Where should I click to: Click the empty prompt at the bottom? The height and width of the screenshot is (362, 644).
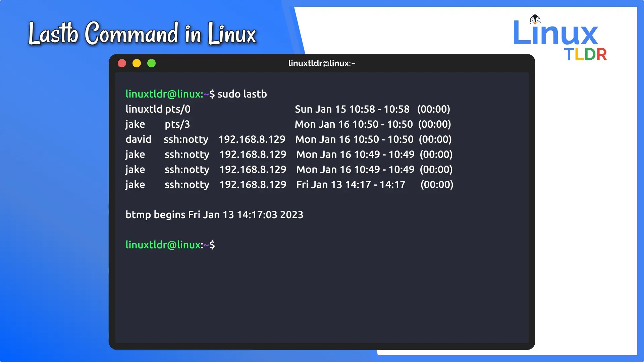pos(170,245)
